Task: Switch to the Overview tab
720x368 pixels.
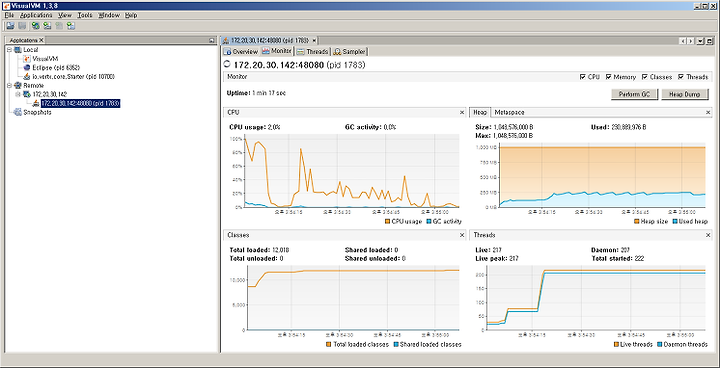Action: coord(241,51)
